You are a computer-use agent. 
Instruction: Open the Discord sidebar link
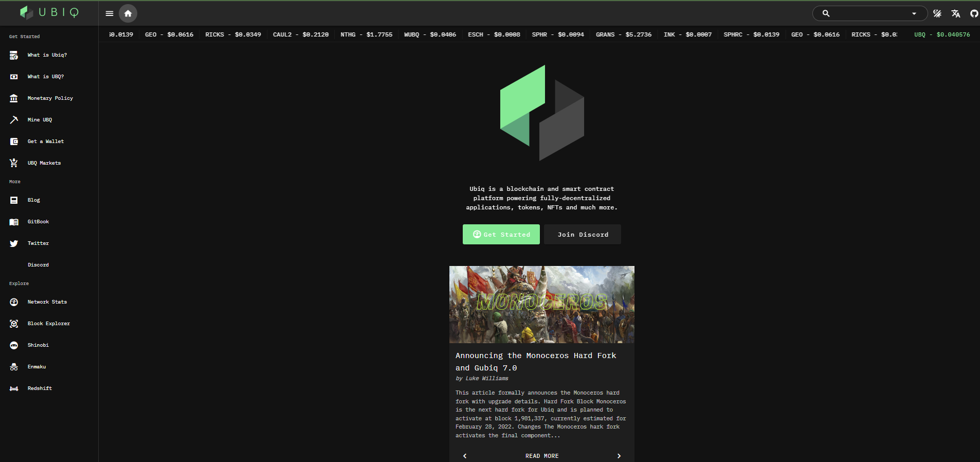point(38,265)
